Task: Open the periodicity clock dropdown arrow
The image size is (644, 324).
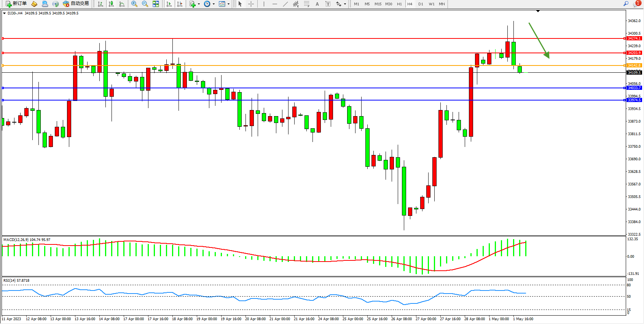Action: point(214,4)
